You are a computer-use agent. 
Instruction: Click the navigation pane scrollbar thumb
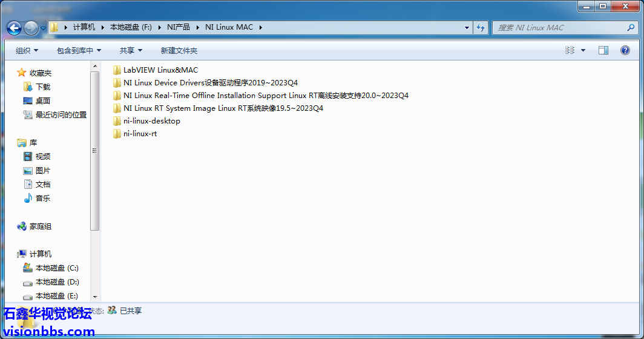pyautogui.click(x=95, y=151)
